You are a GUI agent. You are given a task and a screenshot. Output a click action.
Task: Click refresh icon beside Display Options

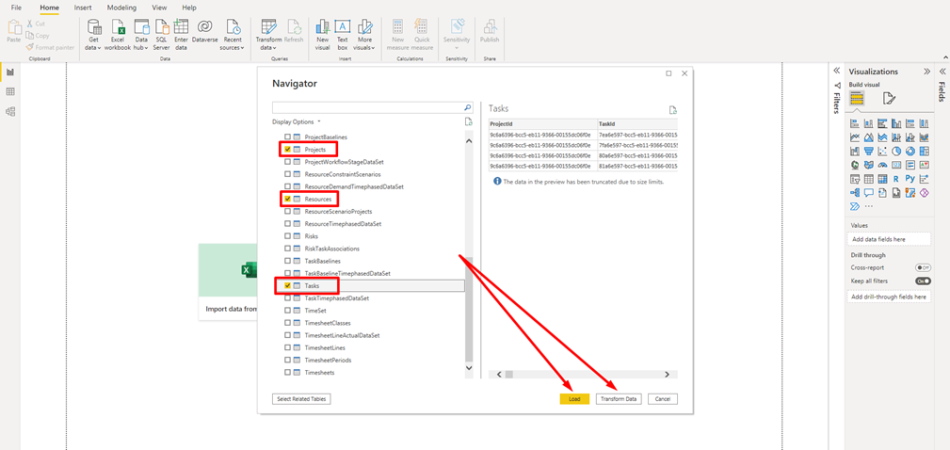468,122
